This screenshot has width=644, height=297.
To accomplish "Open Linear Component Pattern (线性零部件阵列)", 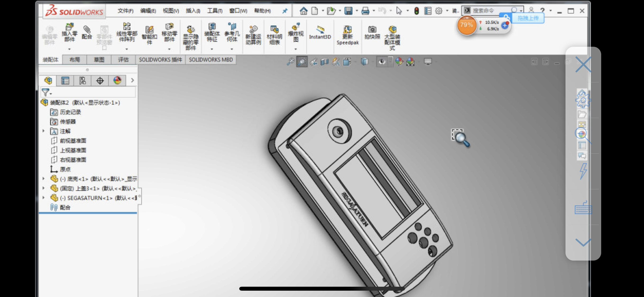I will pyautogui.click(x=127, y=32).
